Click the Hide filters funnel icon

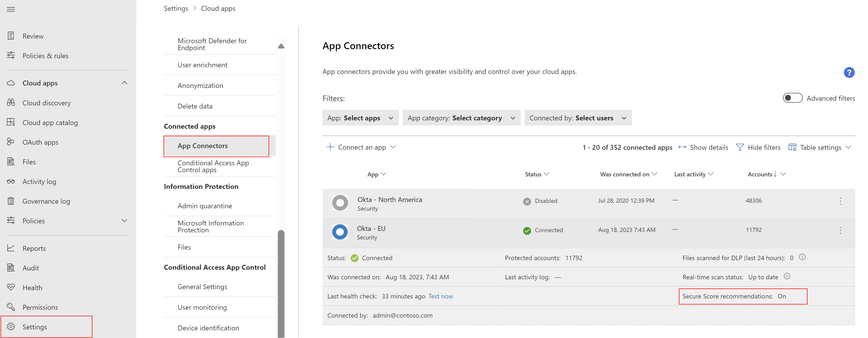tap(740, 147)
